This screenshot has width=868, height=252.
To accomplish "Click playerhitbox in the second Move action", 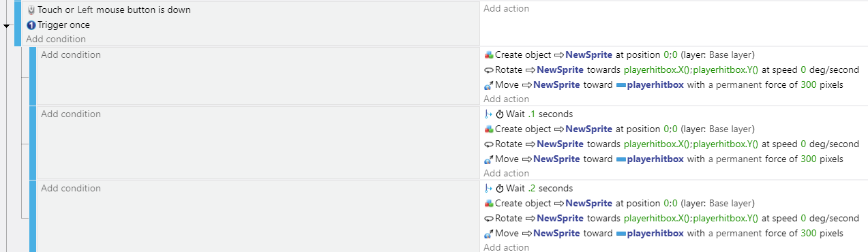I will coord(655,159).
